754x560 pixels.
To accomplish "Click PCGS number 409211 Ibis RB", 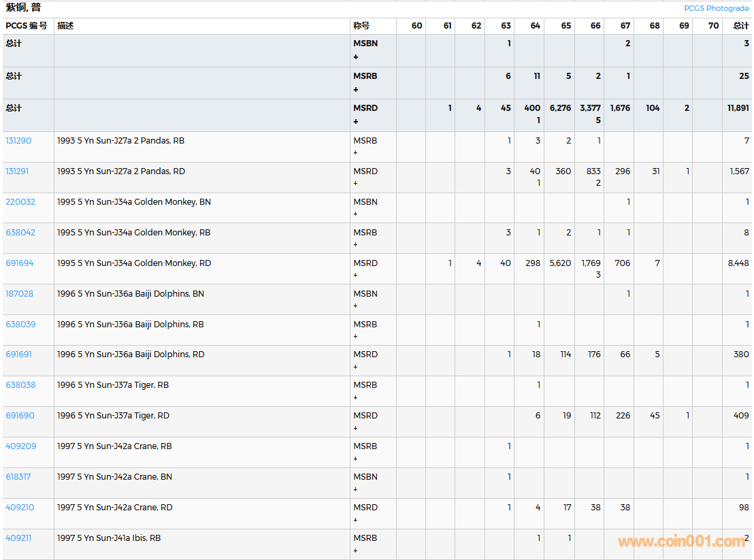I will [x=18, y=538].
